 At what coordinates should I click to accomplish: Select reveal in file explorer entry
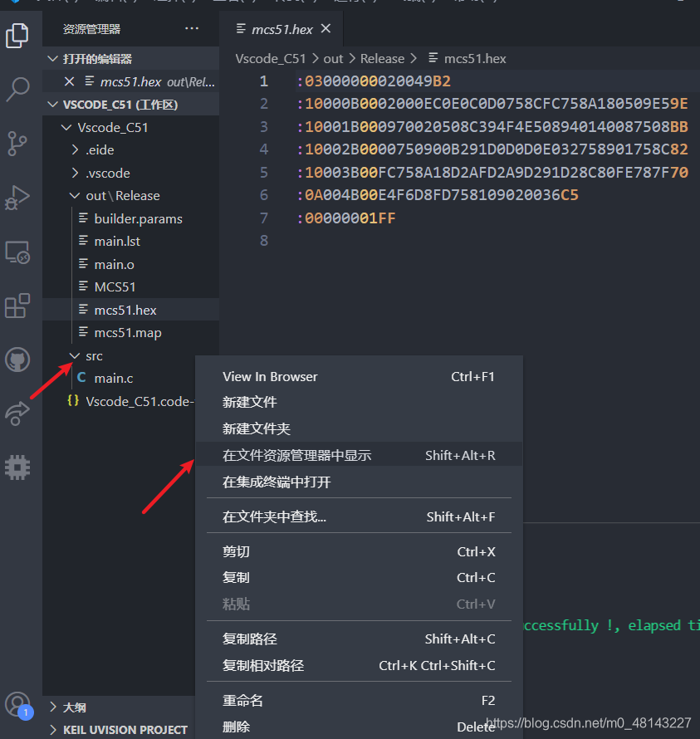tap(359, 455)
